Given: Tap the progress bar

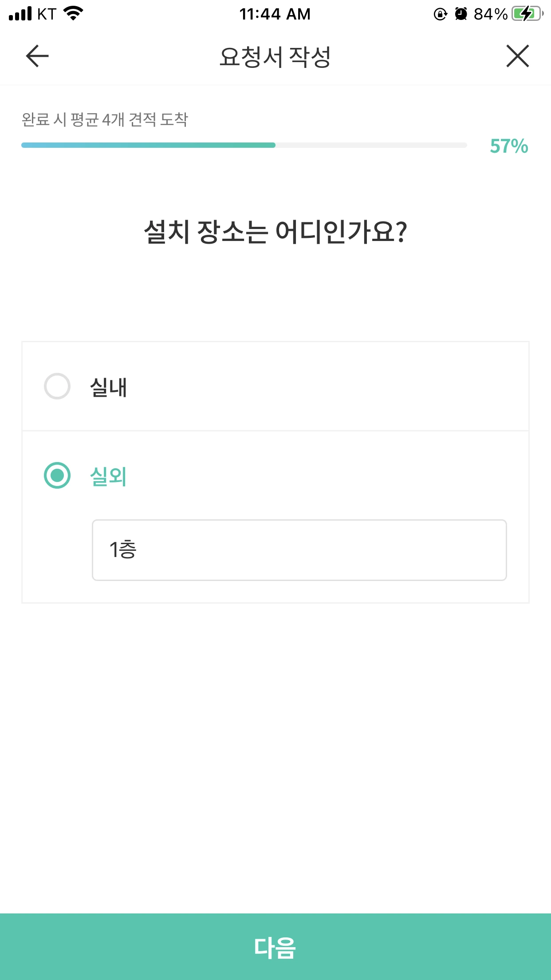Looking at the screenshot, I should [244, 145].
